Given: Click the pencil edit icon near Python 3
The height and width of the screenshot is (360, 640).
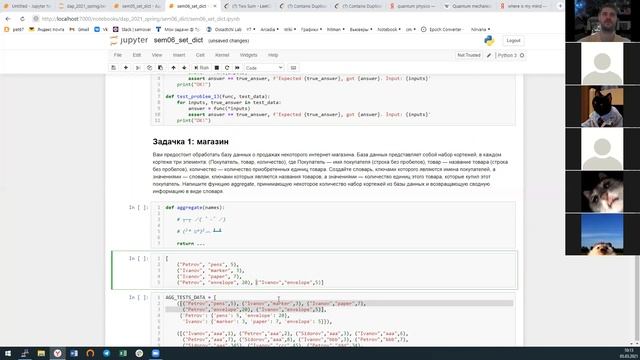Looking at the screenshot, I should (489, 55).
